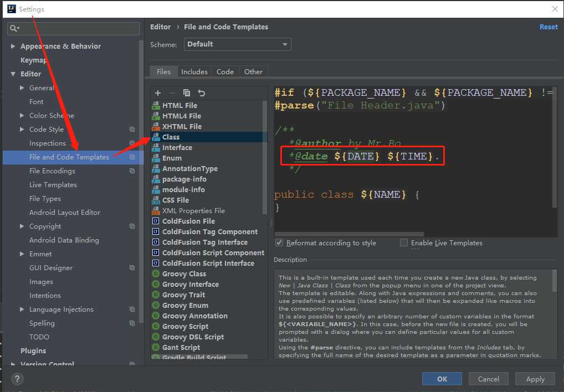Click the description panel vertical scrollbar
Screen dimensions: 564x392
click(x=554, y=280)
